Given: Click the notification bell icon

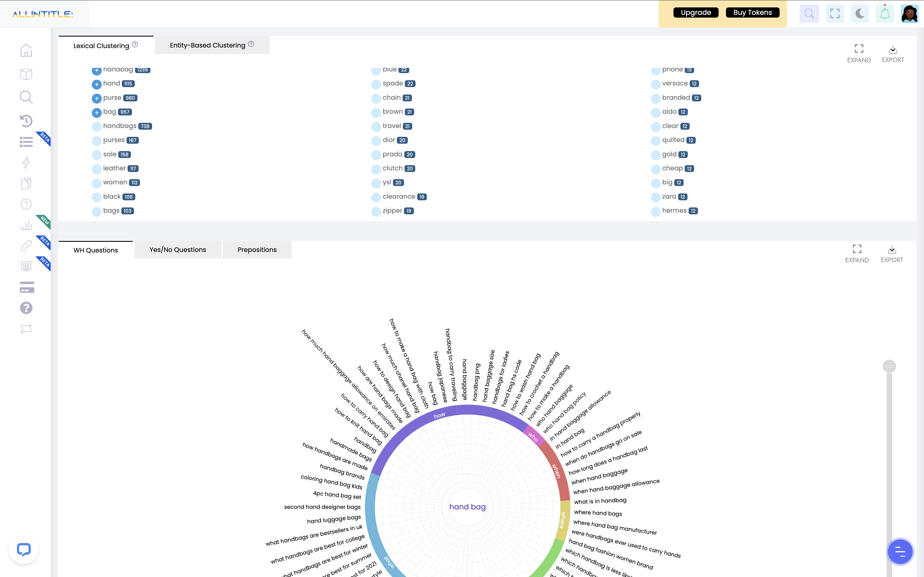Looking at the screenshot, I should point(885,14).
